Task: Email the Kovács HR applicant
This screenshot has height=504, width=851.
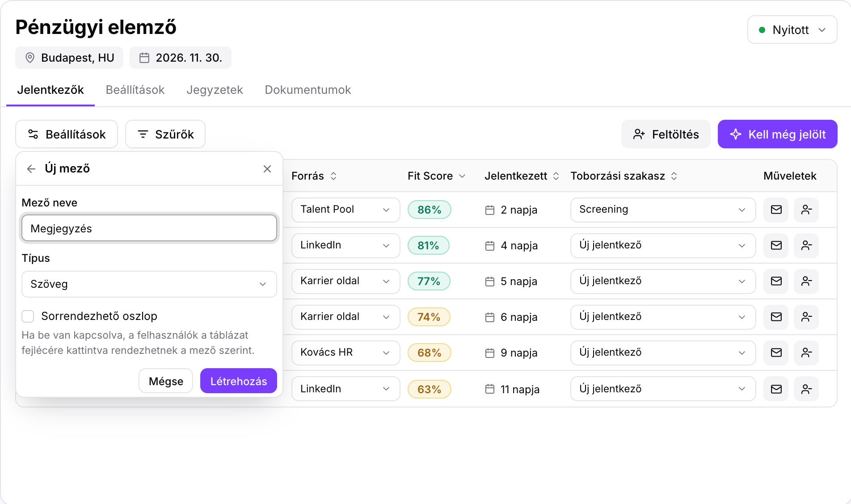Action: pos(776,353)
